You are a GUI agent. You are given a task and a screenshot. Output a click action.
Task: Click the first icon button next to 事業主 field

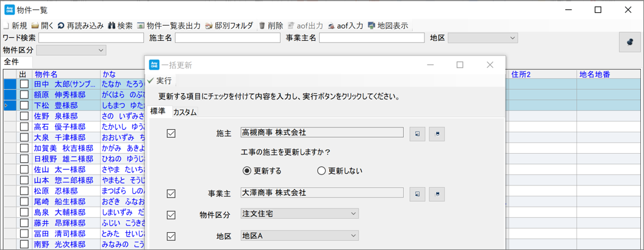417,194
